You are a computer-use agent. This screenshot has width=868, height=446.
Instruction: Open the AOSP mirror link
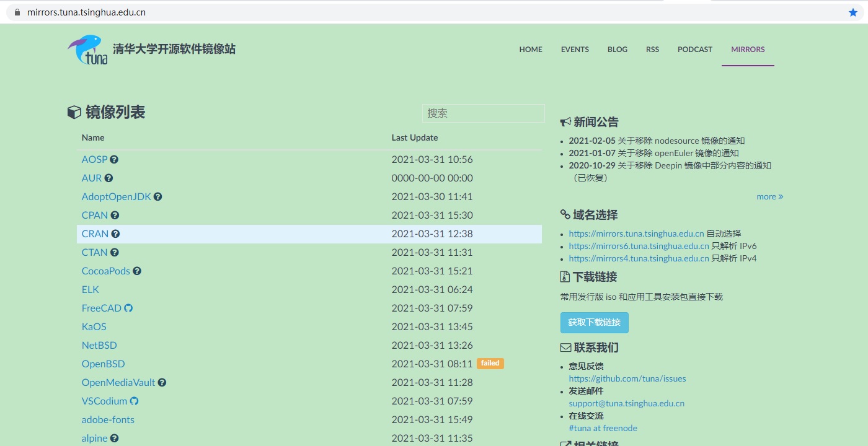point(94,159)
